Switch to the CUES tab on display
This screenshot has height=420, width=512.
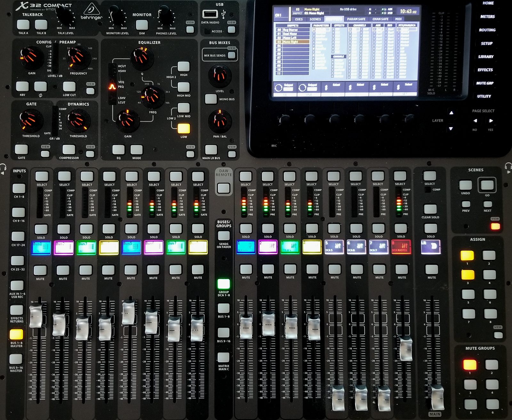click(x=299, y=19)
